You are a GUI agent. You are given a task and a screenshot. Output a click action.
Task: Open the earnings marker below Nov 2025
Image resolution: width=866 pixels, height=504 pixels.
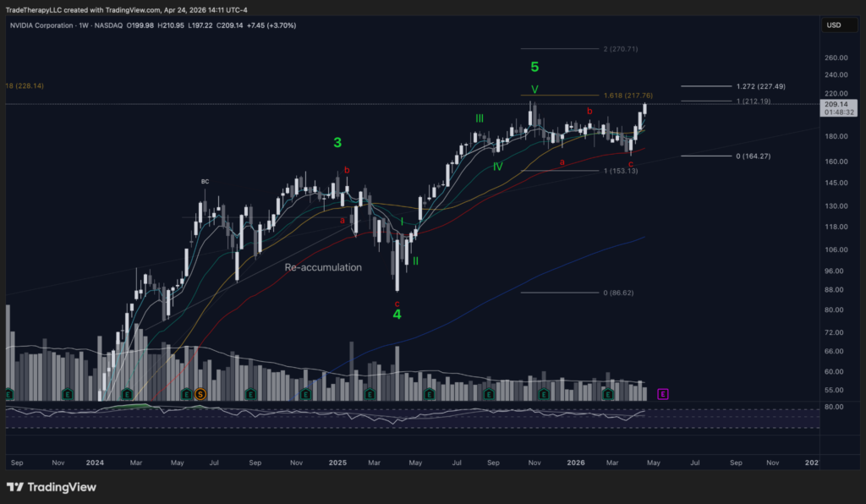(x=544, y=394)
